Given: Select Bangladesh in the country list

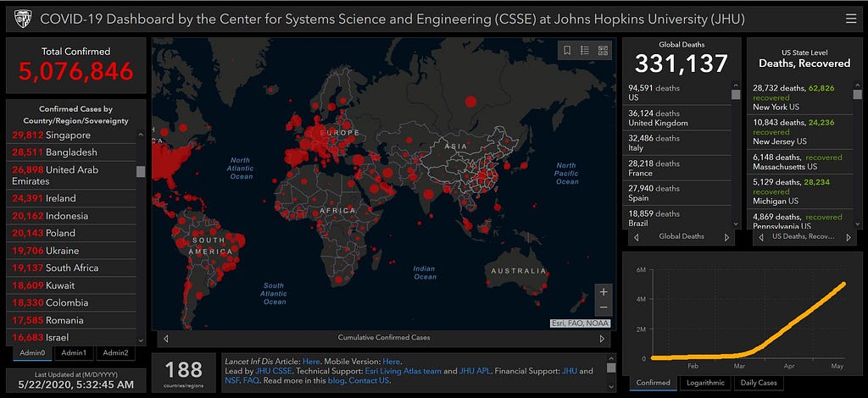Looking at the screenshot, I should (x=71, y=152).
